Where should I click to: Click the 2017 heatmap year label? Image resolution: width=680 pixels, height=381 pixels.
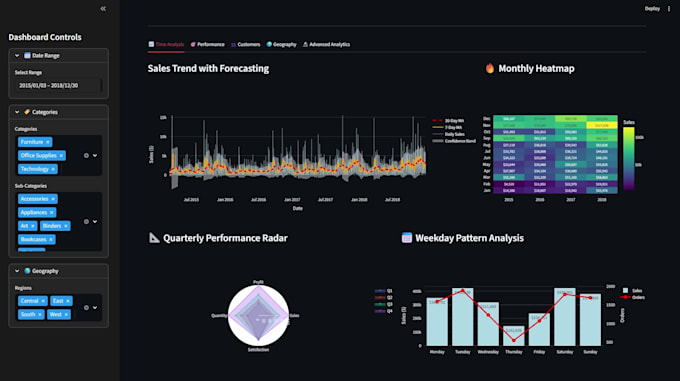click(x=571, y=200)
